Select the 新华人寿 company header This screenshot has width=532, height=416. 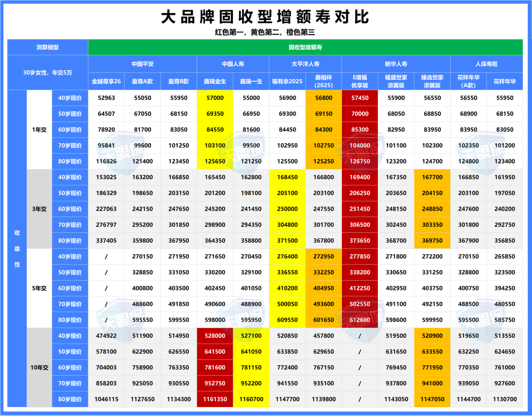click(396, 64)
